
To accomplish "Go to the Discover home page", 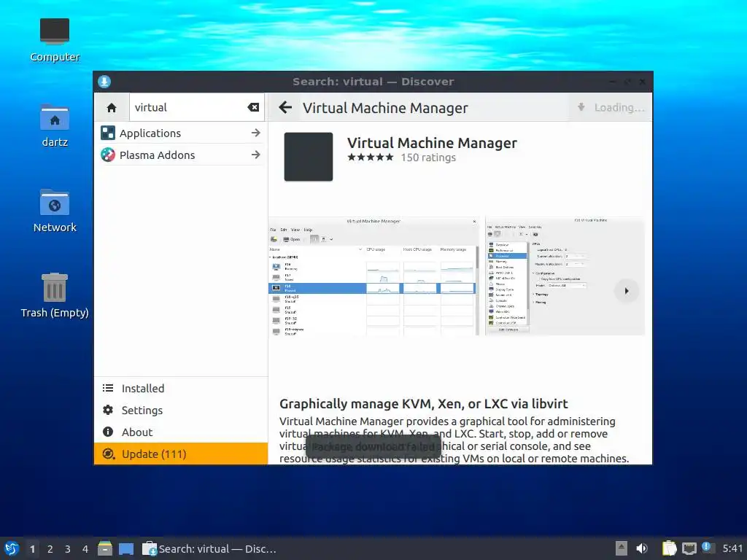I will pyautogui.click(x=112, y=108).
